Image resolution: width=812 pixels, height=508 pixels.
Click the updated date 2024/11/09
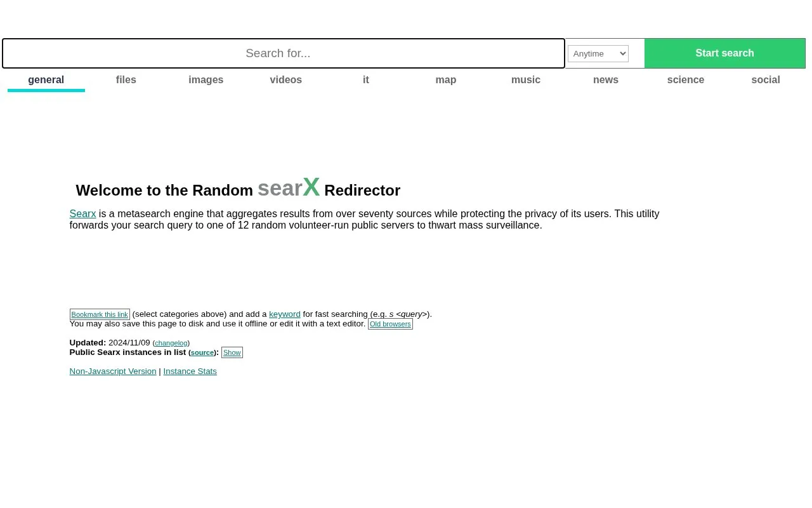pyautogui.click(x=129, y=343)
